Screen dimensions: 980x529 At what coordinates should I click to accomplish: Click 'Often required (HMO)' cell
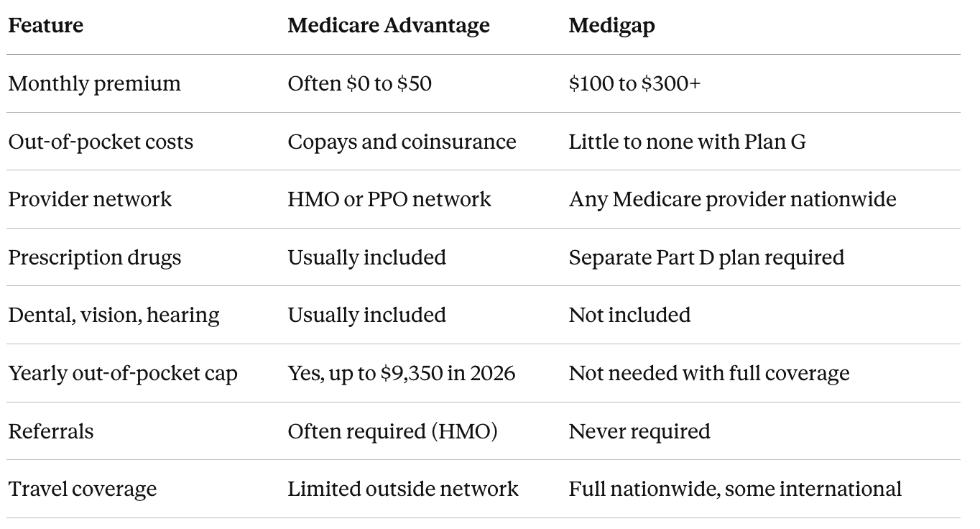393,432
